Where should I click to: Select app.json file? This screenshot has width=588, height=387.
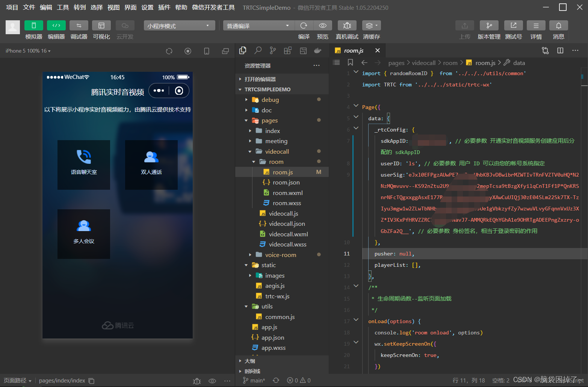tap(282, 337)
